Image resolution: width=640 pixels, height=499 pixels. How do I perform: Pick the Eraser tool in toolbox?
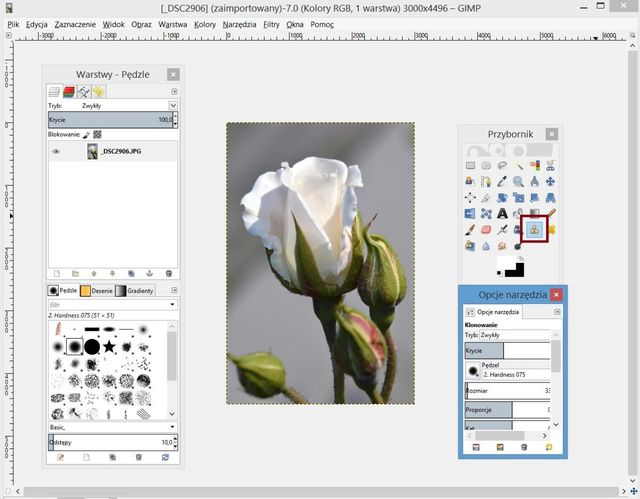pyautogui.click(x=486, y=230)
